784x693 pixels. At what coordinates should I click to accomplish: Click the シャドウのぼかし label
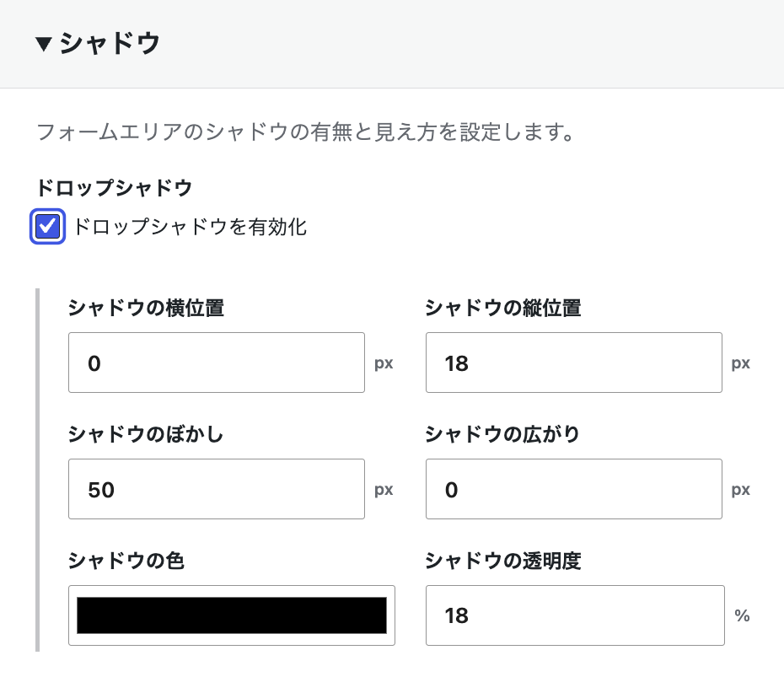(x=146, y=434)
